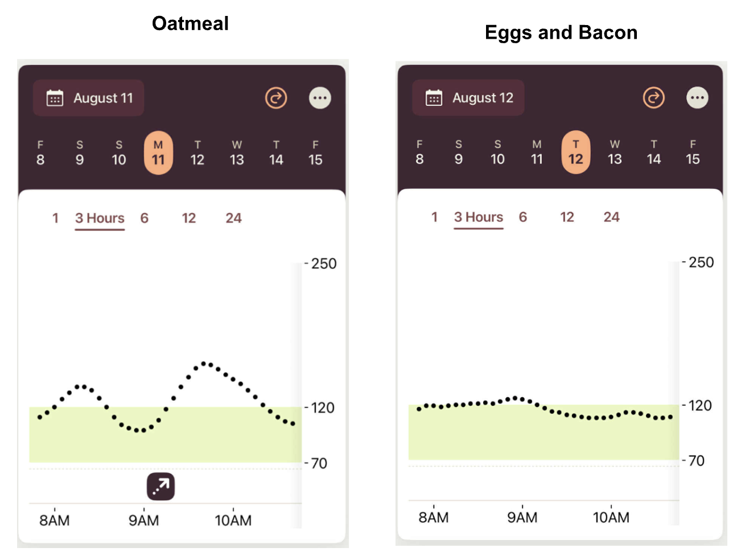
Task: Tap Sunday 10 in the Oatmeal week strip
Action: pos(118,153)
